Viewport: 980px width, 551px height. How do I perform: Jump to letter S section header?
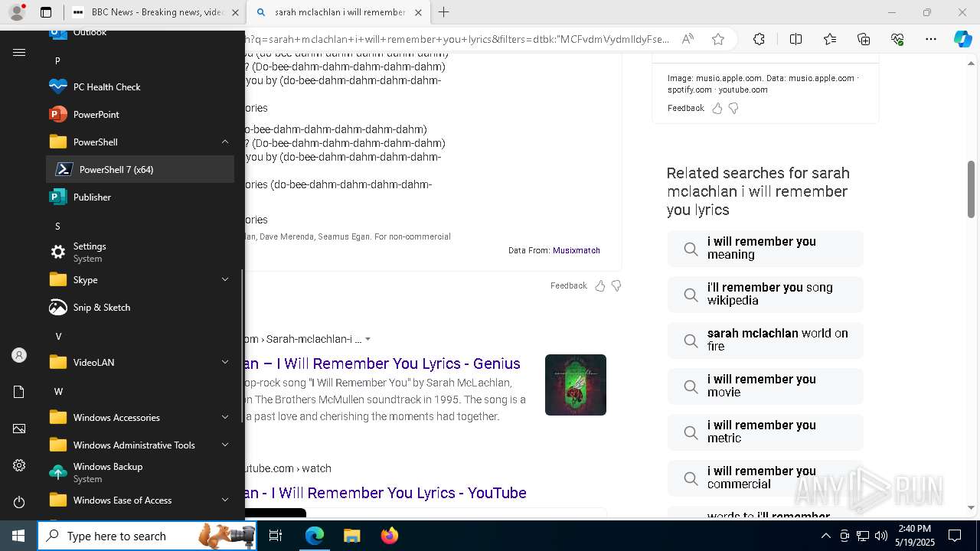coord(58,226)
